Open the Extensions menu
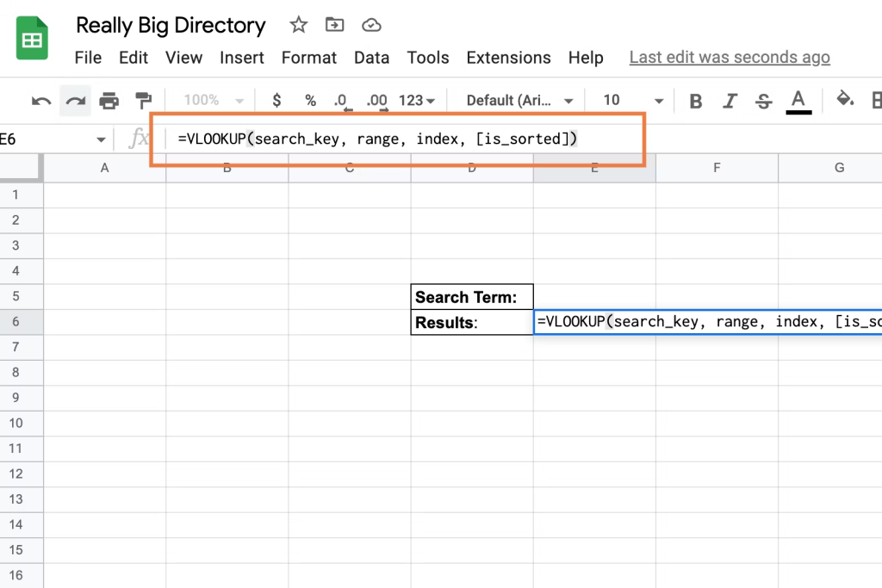This screenshot has height=588, width=882. pos(508,58)
